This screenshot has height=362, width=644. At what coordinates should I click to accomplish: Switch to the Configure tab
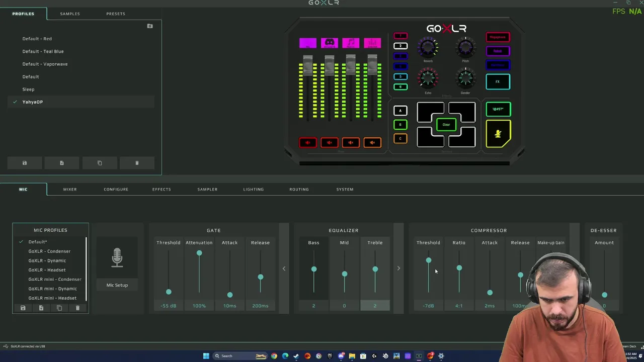click(116, 189)
